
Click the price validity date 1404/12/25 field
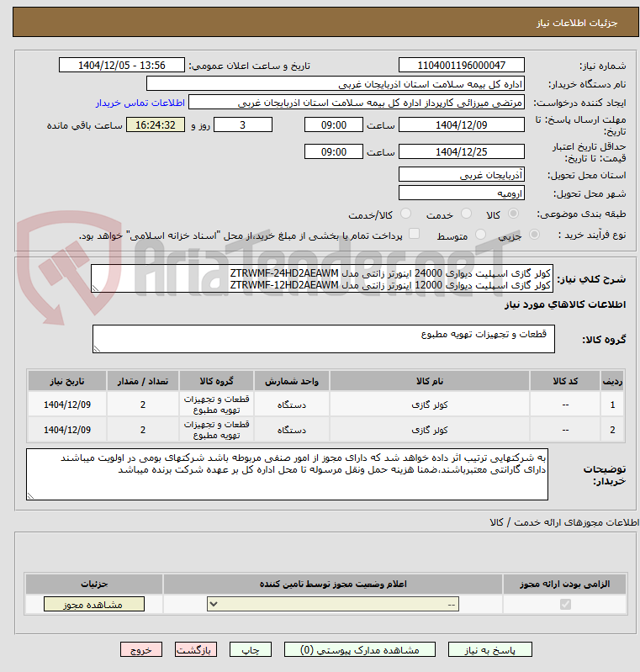[x=461, y=151]
